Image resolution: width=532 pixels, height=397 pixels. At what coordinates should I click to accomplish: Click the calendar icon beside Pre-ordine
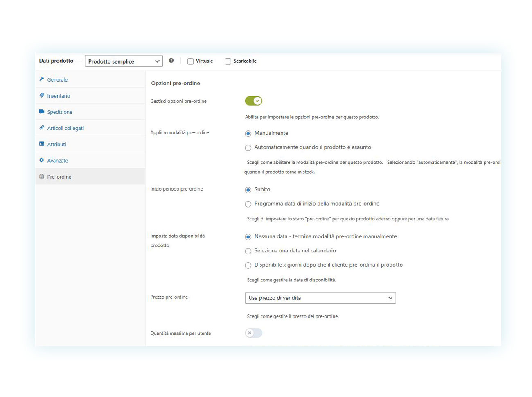tap(42, 176)
